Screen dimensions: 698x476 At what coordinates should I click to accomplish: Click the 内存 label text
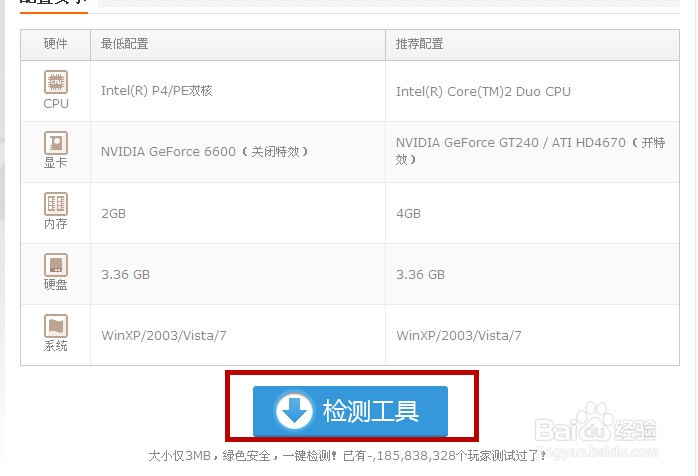pos(56,224)
